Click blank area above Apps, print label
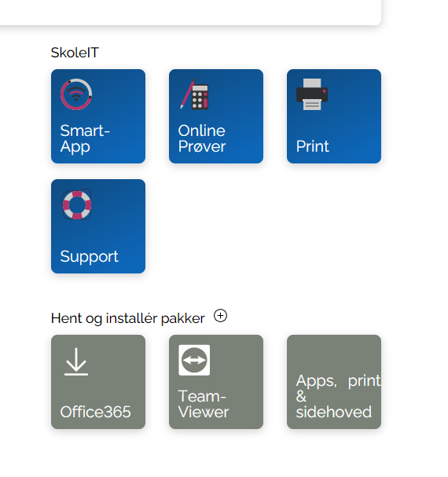 point(334,354)
